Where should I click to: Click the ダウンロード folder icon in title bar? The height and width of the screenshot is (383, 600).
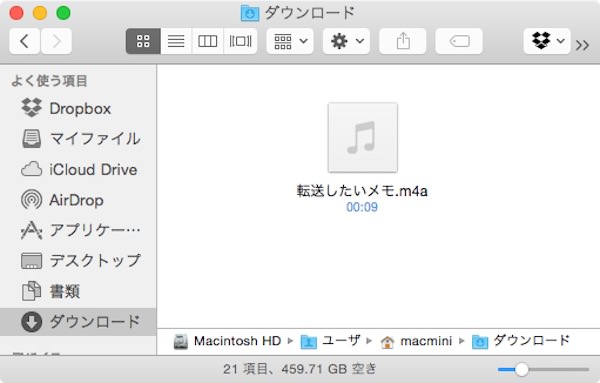click(x=250, y=13)
